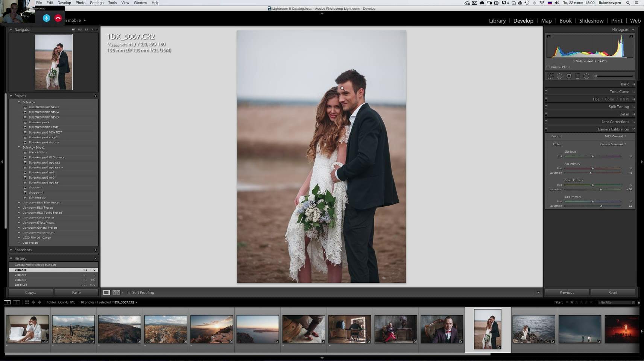Toggle the Split Toning panel switch
Viewport: 644px width, 361px height.
coord(546,106)
